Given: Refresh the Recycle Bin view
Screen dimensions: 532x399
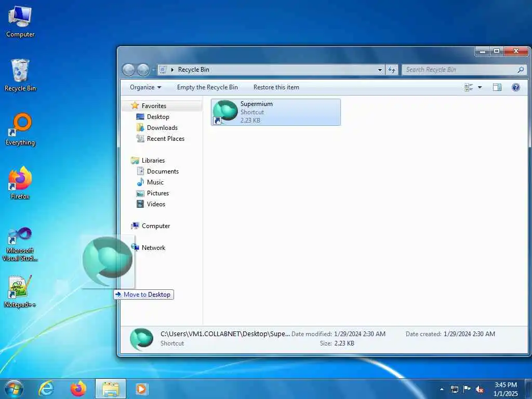Looking at the screenshot, I should [392, 70].
